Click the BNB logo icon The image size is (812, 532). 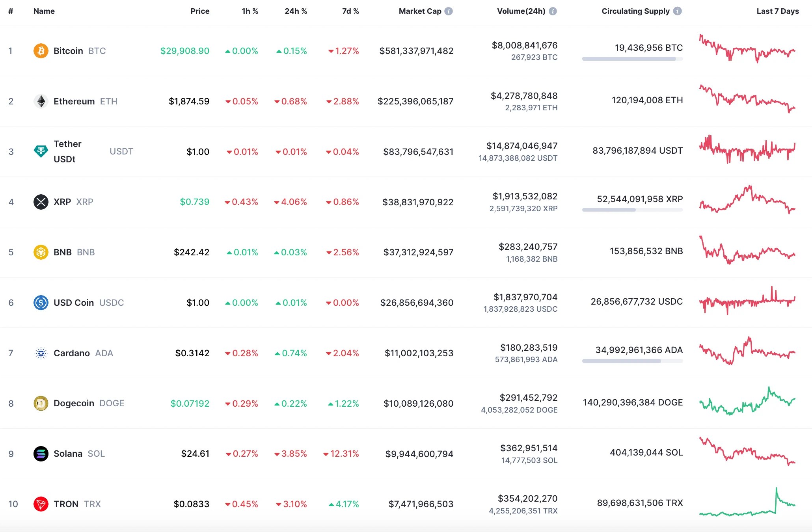[41, 252]
